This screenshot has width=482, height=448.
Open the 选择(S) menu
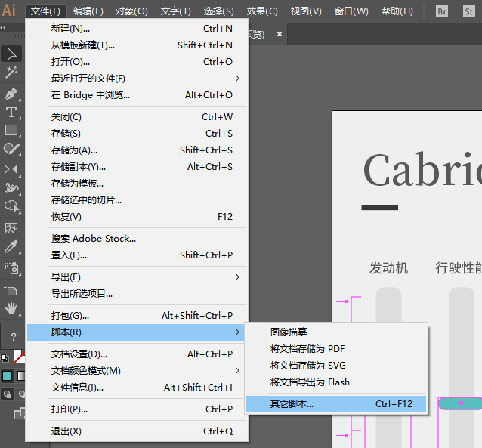point(218,11)
